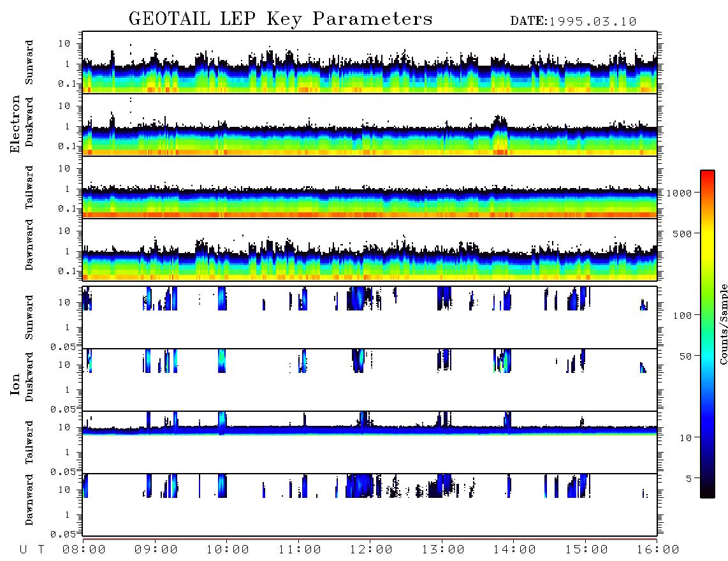Click the Ion Sunward spectrogram panel
Image resolution: width=728 pixels, height=561 pixels.
point(370,317)
